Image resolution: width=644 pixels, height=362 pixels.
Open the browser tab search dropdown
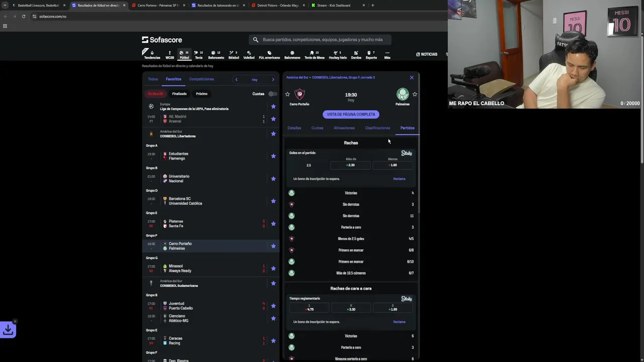[6, 6]
